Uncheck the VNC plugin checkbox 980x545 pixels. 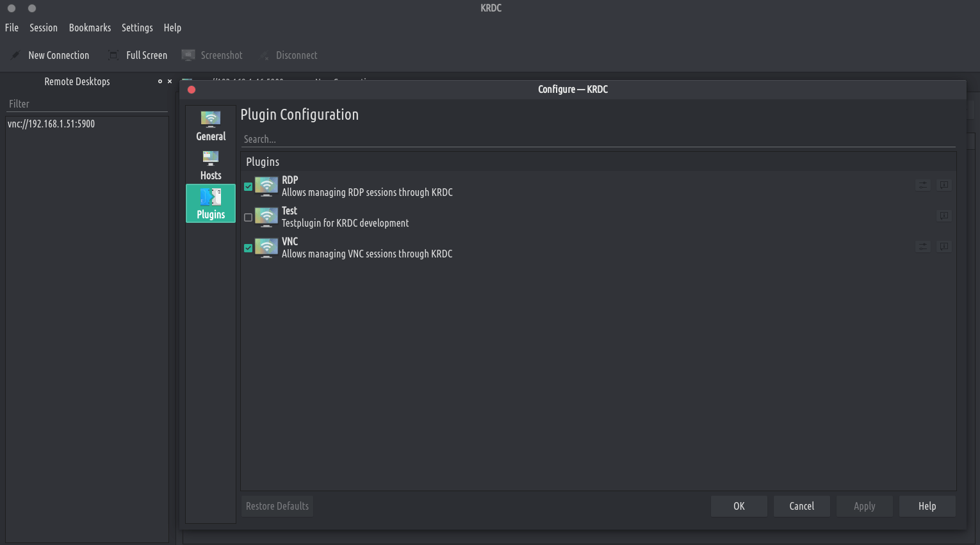click(x=249, y=248)
